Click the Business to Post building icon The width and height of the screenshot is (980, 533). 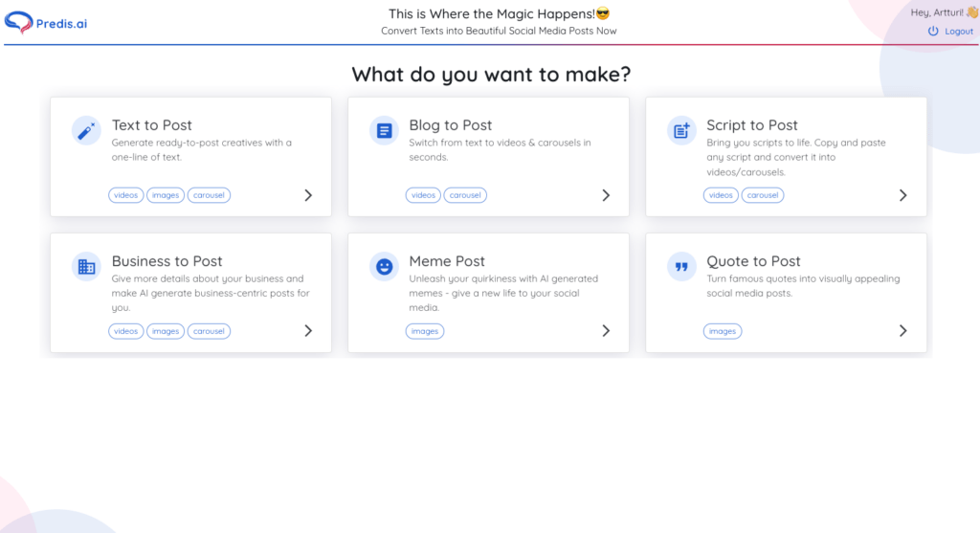[x=86, y=267]
